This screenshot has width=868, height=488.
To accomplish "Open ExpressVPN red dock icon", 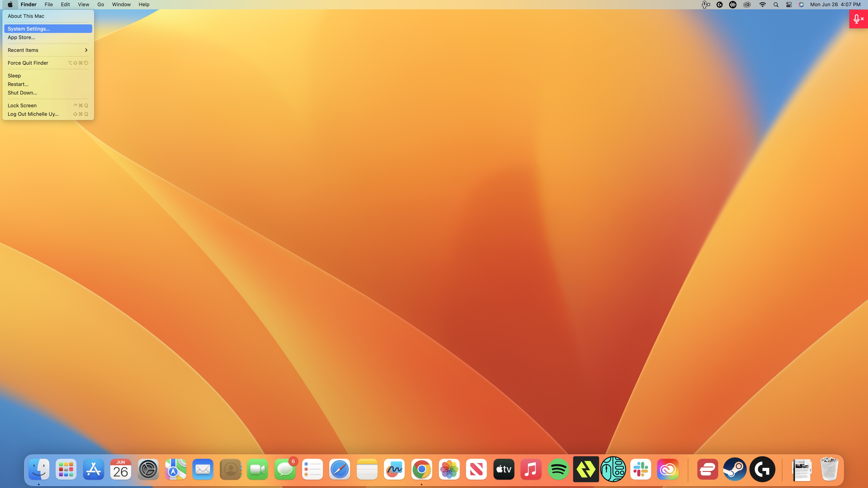I will tap(708, 469).
